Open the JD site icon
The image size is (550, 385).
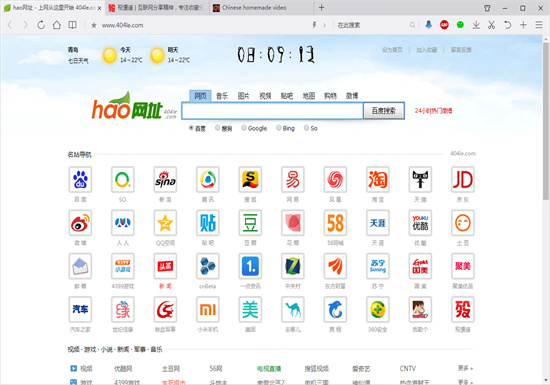(x=463, y=180)
